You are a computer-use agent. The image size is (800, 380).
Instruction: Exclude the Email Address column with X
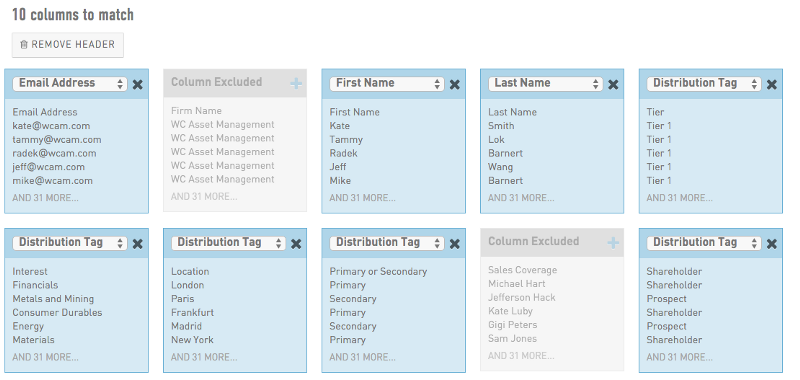pos(137,85)
